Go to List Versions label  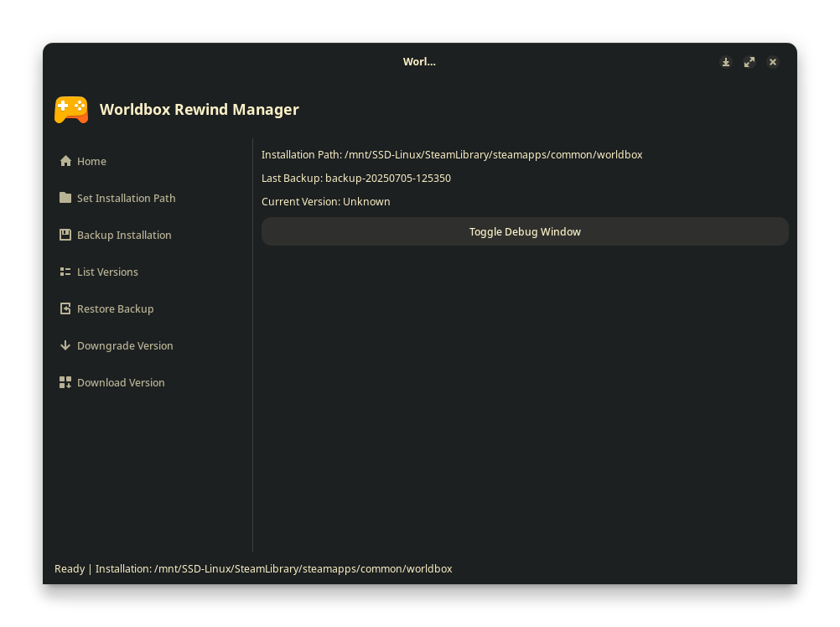point(107,272)
